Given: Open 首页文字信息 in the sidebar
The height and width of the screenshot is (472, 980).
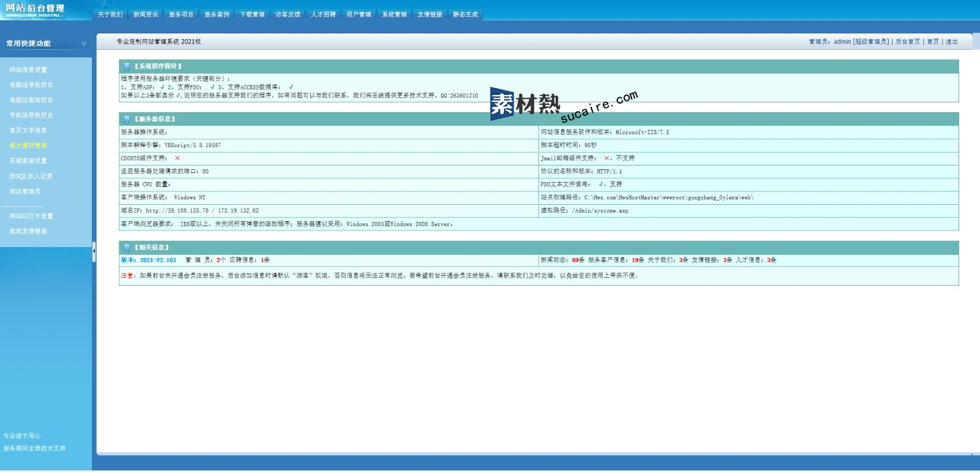Looking at the screenshot, I should click(28, 131).
